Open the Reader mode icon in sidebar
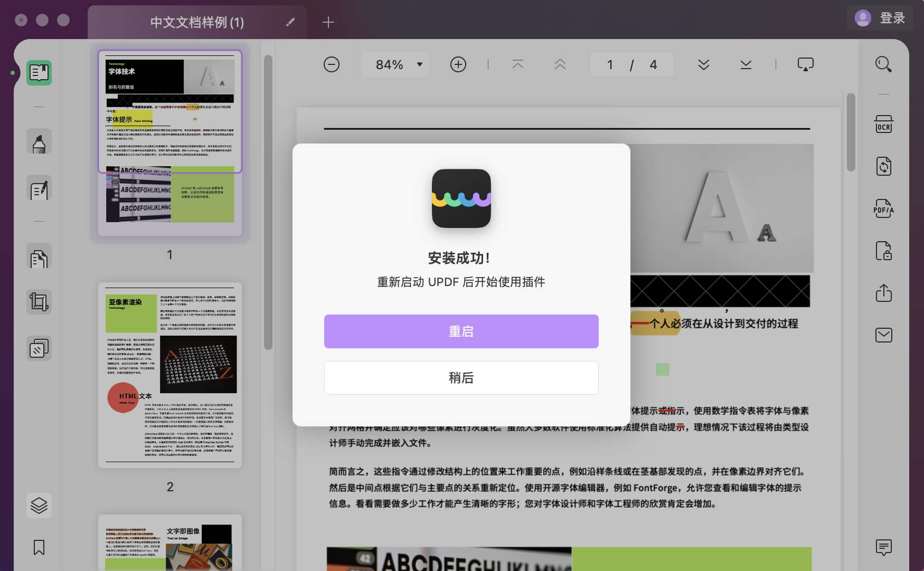Viewport: 924px width, 571px height. [x=39, y=73]
